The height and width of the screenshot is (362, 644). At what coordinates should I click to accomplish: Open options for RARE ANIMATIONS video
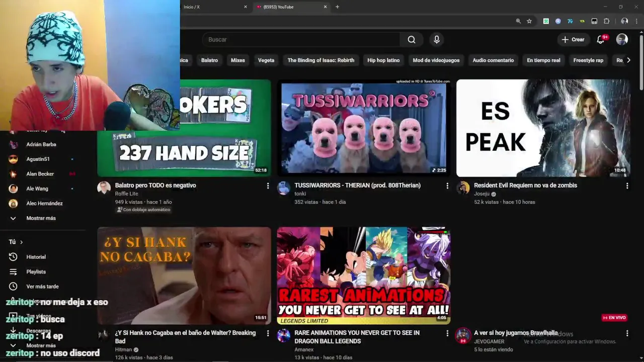point(447,333)
